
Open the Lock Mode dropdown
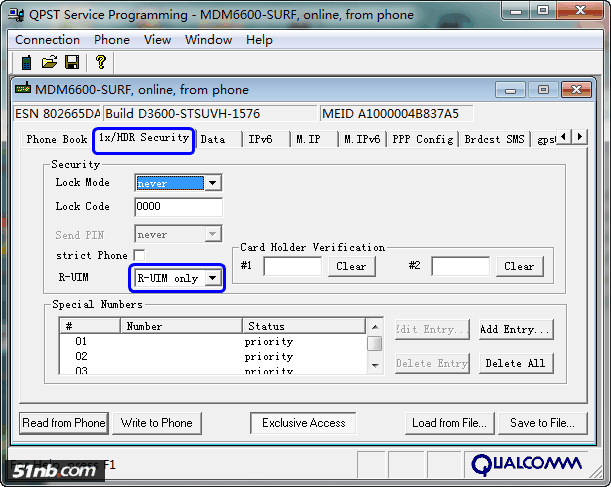212,183
